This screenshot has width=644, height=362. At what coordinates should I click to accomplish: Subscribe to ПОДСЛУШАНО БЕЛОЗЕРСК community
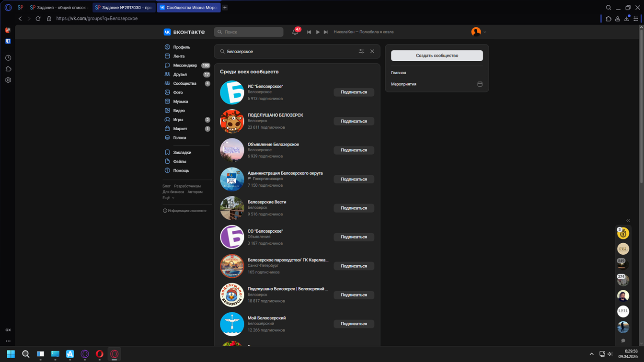pyautogui.click(x=354, y=121)
